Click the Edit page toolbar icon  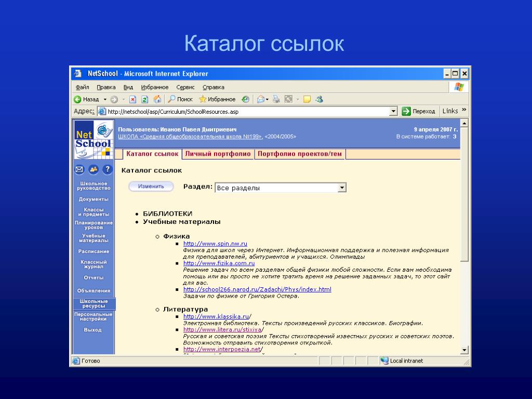(288, 99)
